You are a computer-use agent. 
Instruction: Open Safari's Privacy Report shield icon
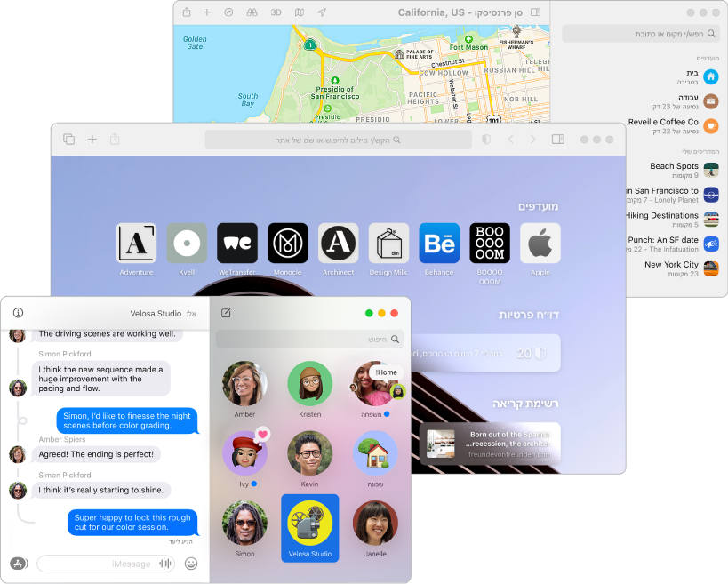coord(487,140)
